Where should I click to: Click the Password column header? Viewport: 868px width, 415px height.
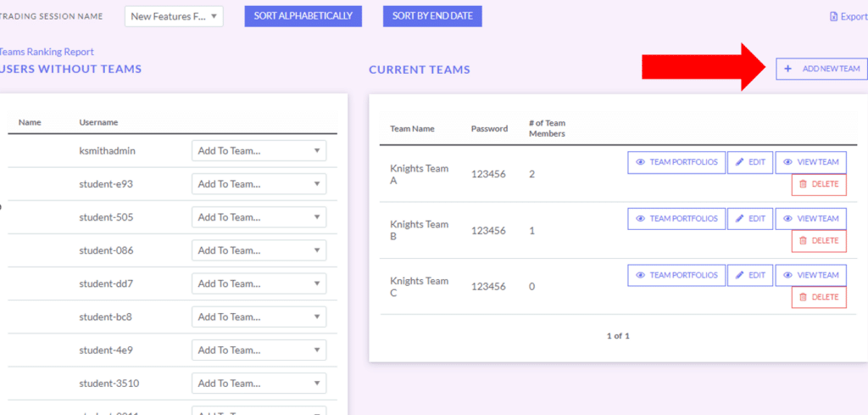coord(489,128)
